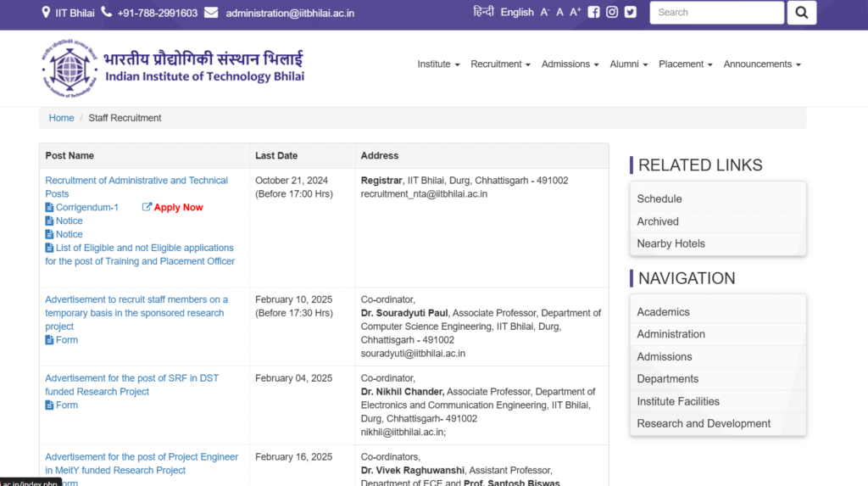This screenshot has height=486, width=868.
Task: Expand the Institute dropdown menu
Action: 438,64
